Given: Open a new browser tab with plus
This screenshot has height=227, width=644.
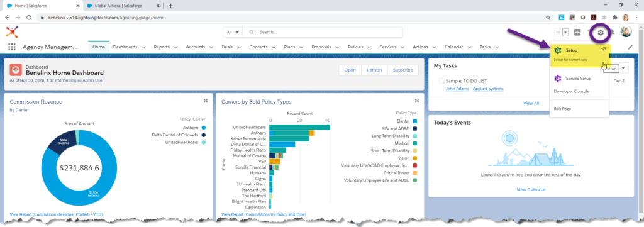Looking at the screenshot, I should [x=171, y=6].
